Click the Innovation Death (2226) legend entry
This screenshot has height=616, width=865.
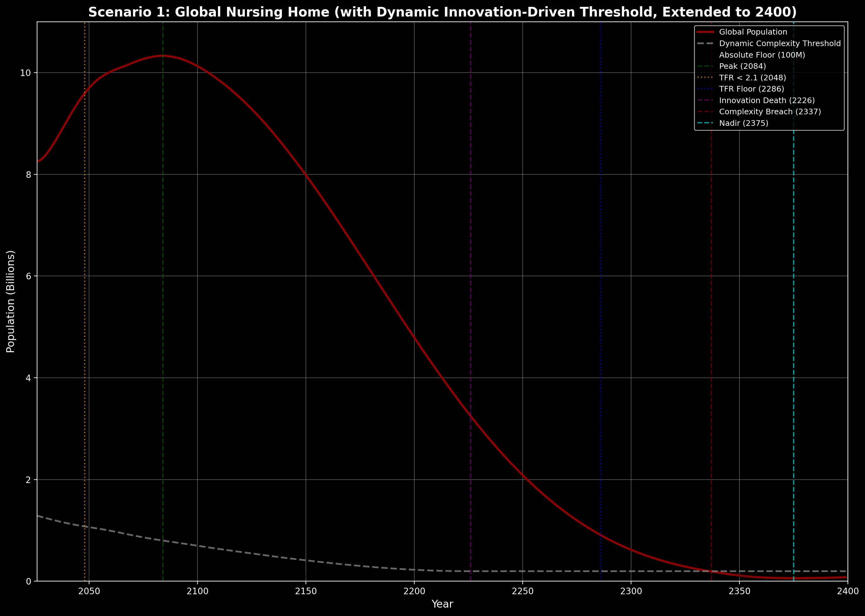click(x=767, y=101)
